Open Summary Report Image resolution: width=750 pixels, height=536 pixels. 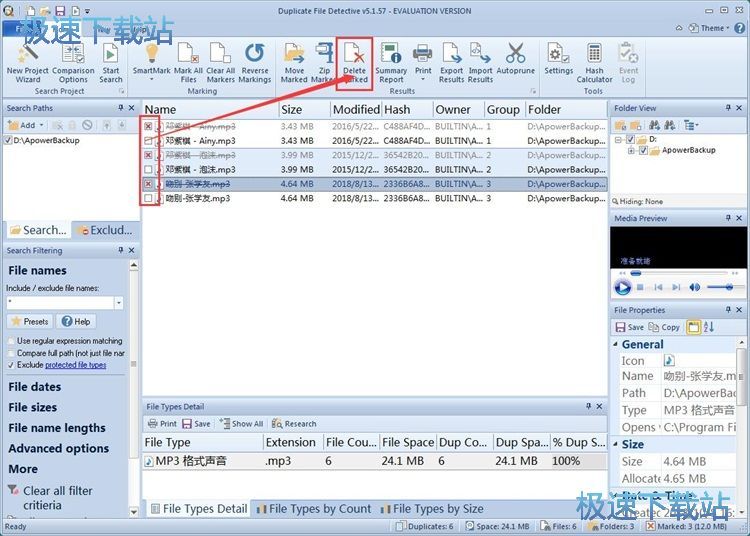click(x=391, y=63)
